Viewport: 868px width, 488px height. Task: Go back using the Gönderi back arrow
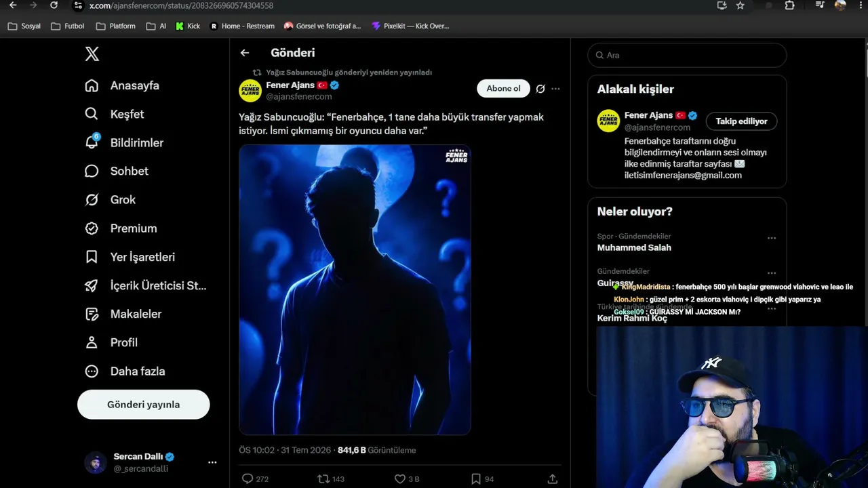245,53
